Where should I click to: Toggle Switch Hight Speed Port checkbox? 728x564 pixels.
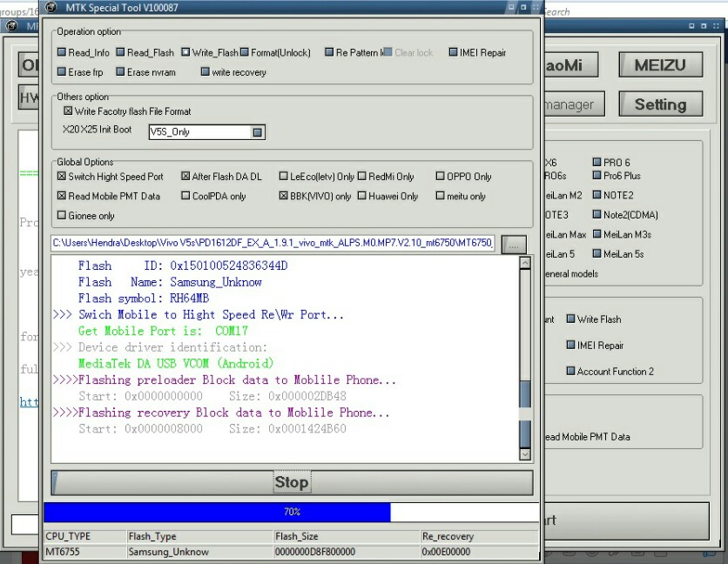[x=61, y=177]
